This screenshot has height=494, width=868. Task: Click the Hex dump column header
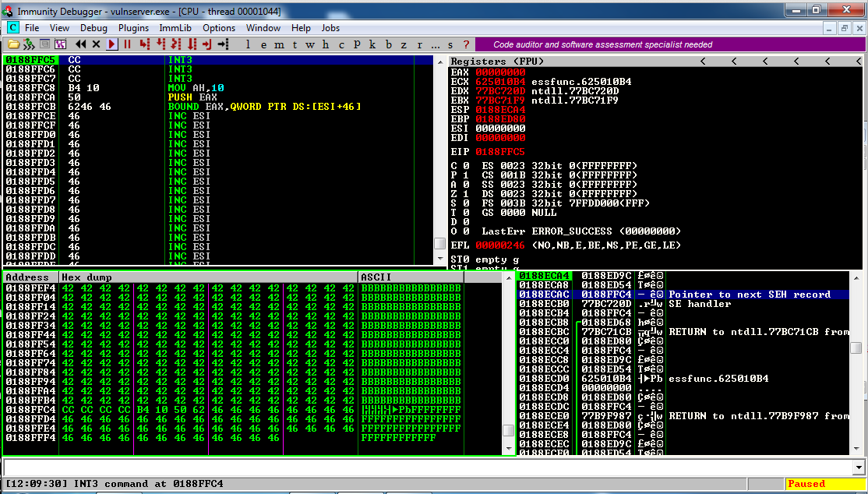click(x=208, y=277)
